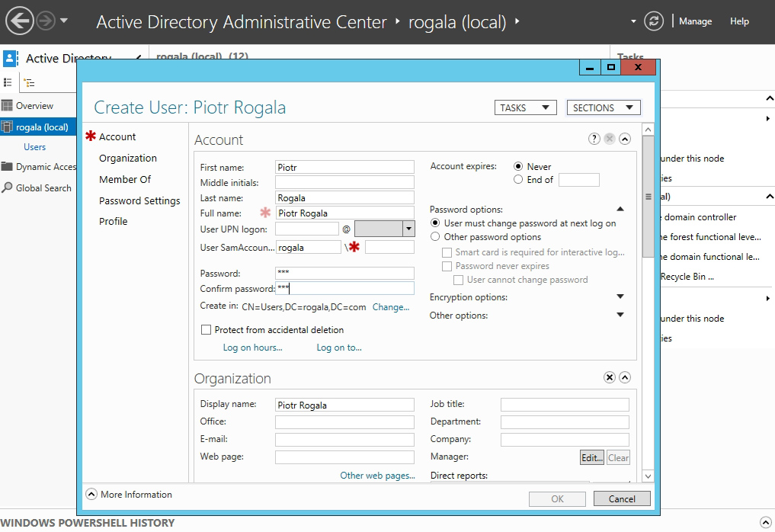The height and width of the screenshot is (532, 775).
Task: Click the E-mail field
Action: pos(344,440)
